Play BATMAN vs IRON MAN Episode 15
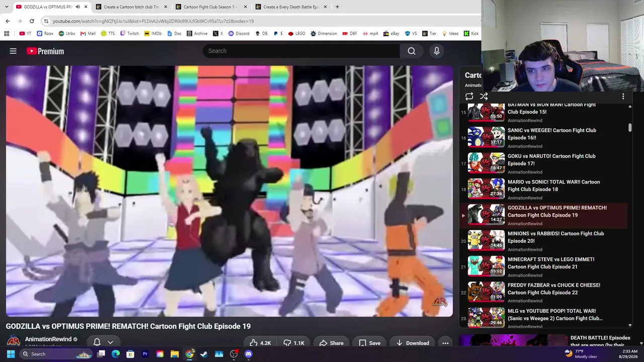The height and width of the screenshot is (362, 644). click(544, 113)
